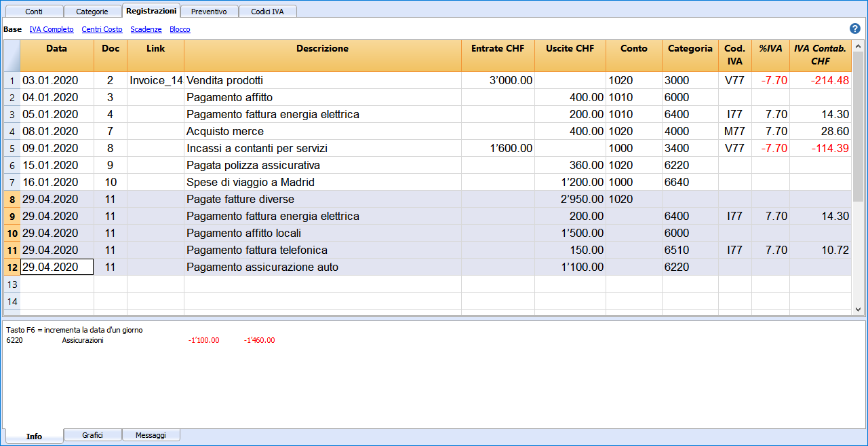Select the 3'000.00 Entrate cell
The height and width of the screenshot is (446, 868).
coord(498,80)
